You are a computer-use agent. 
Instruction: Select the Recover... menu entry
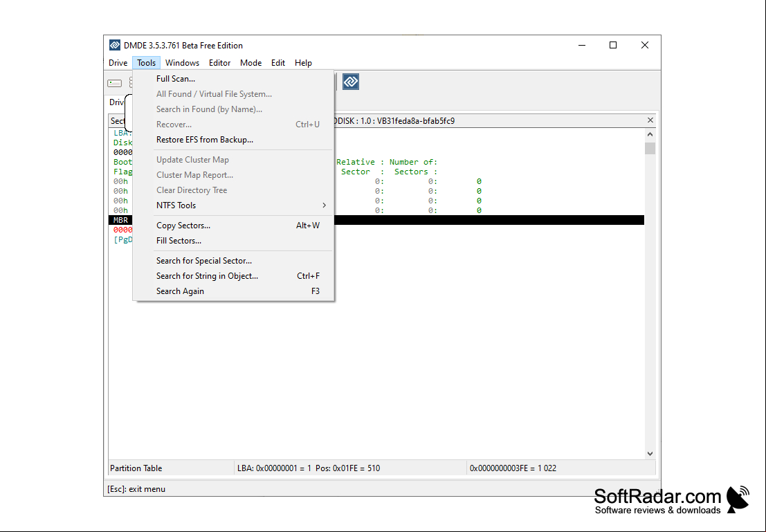(x=233, y=124)
